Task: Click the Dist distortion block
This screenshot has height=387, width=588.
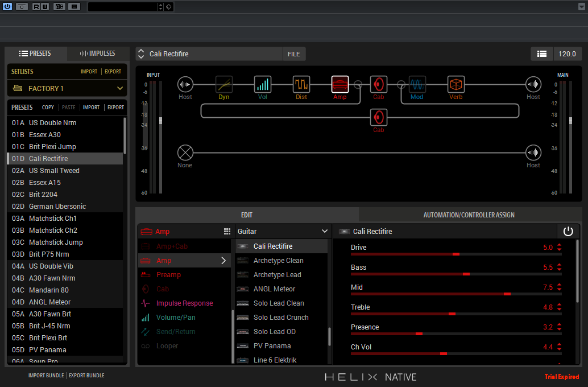Action: 301,84
